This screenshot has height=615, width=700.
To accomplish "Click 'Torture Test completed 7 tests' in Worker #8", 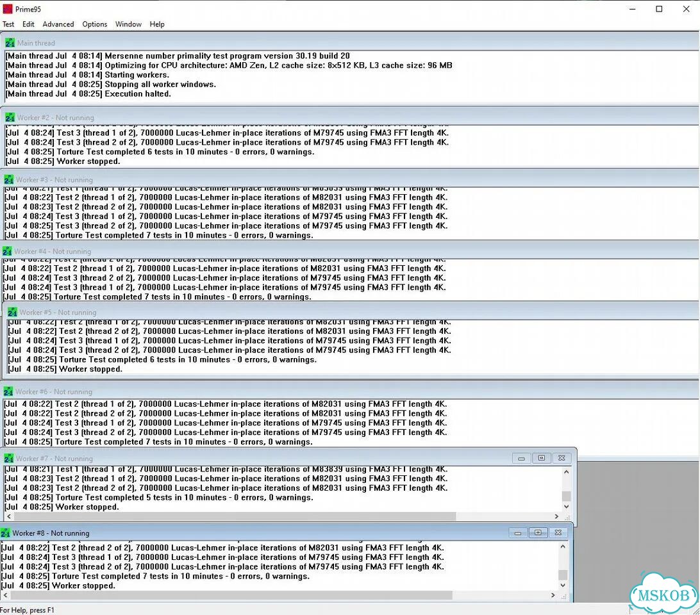I will [x=155, y=576].
